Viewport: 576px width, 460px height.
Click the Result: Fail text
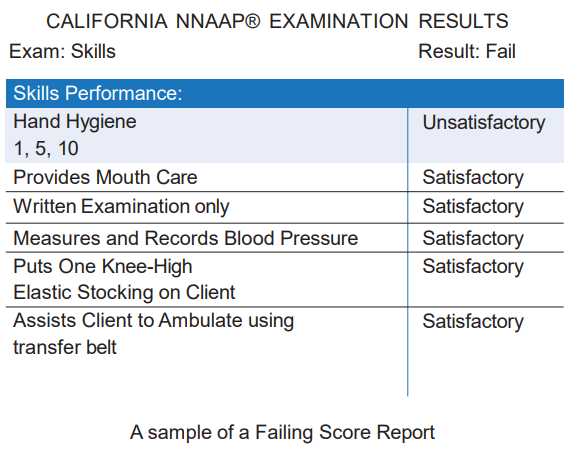[467, 51]
